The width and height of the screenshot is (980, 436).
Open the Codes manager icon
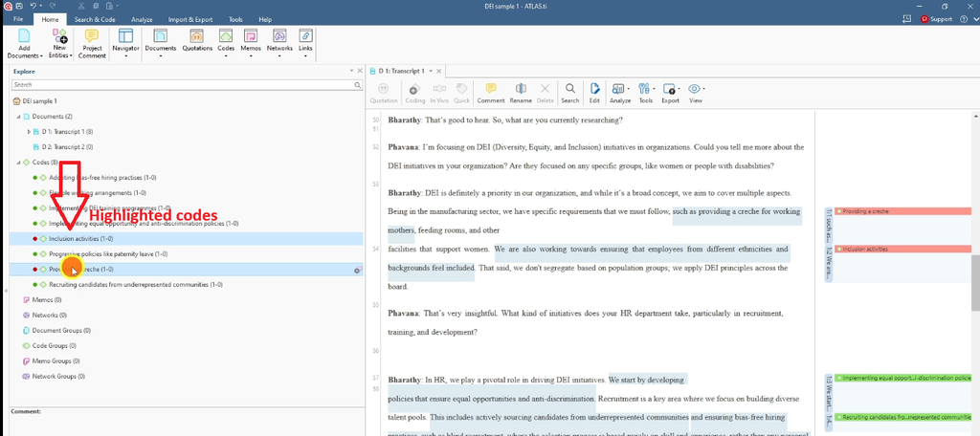click(x=226, y=35)
